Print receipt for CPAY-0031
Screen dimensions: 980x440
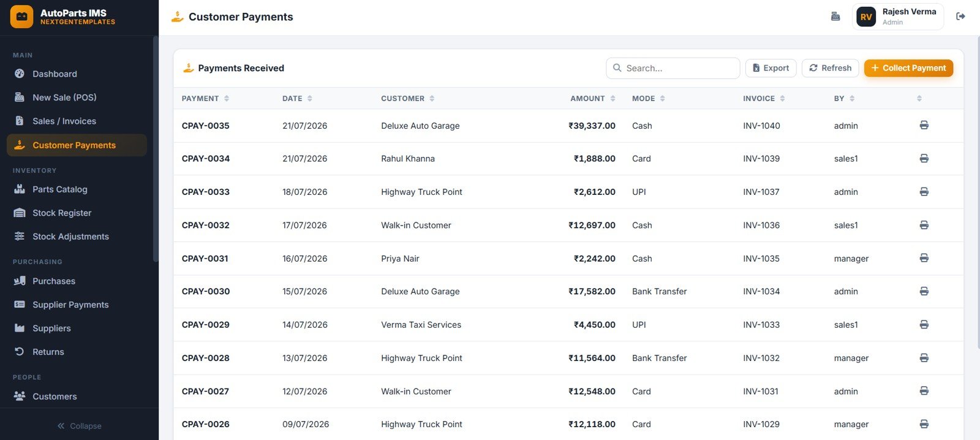924,258
